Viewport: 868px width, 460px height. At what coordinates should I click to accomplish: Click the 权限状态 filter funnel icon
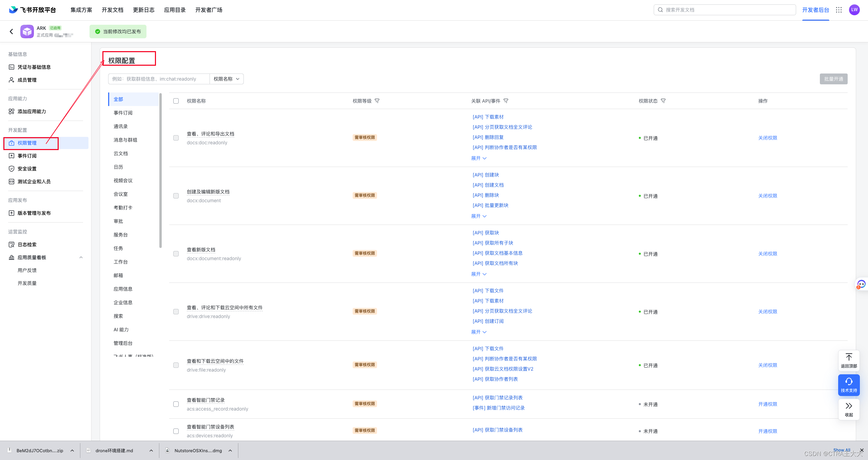[663, 101]
